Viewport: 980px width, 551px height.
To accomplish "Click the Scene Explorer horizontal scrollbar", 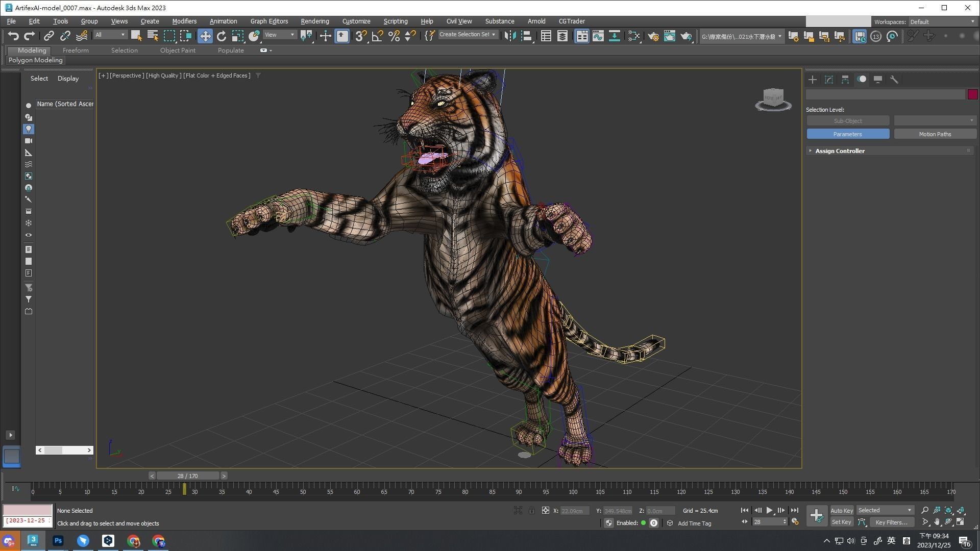I will pyautogui.click(x=64, y=450).
